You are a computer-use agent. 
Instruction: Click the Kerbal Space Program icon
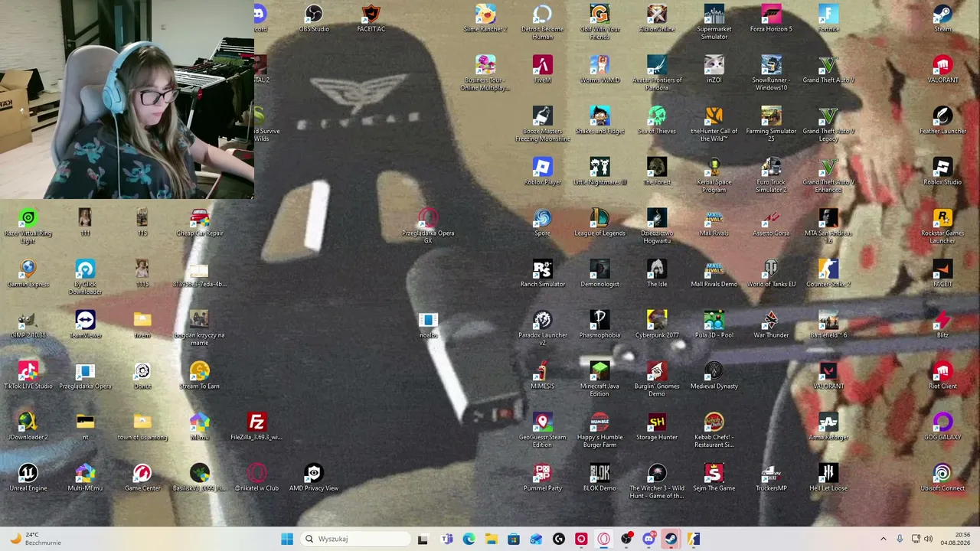[x=714, y=175]
